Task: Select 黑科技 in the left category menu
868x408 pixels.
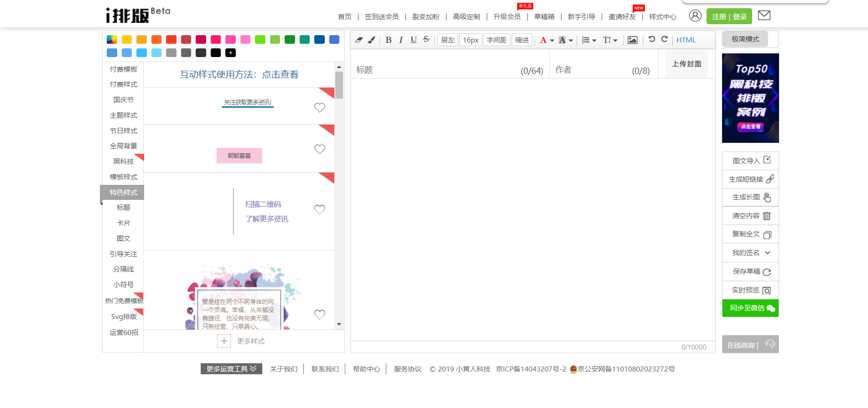Action: click(x=123, y=162)
